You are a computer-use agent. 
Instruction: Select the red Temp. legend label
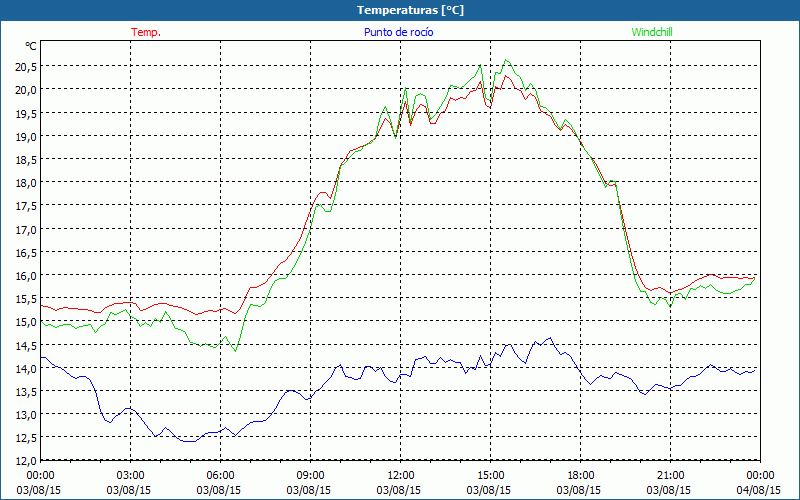click(x=146, y=32)
